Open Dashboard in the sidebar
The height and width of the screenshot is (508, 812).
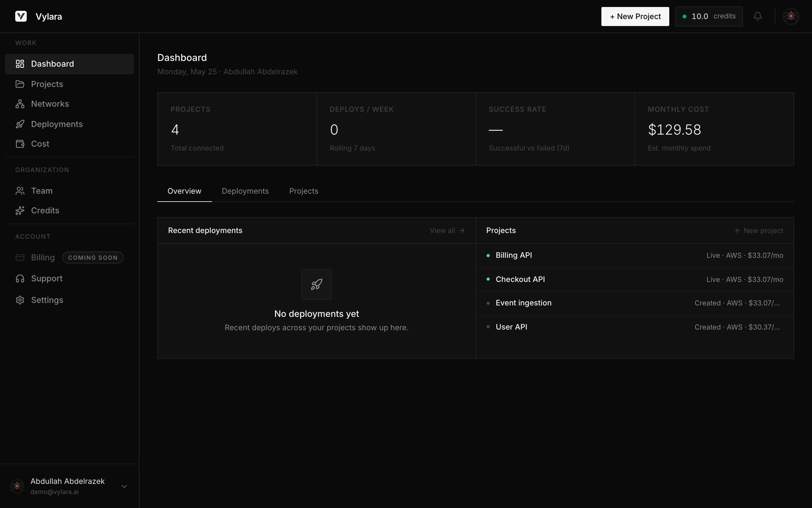tap(69, 64)
